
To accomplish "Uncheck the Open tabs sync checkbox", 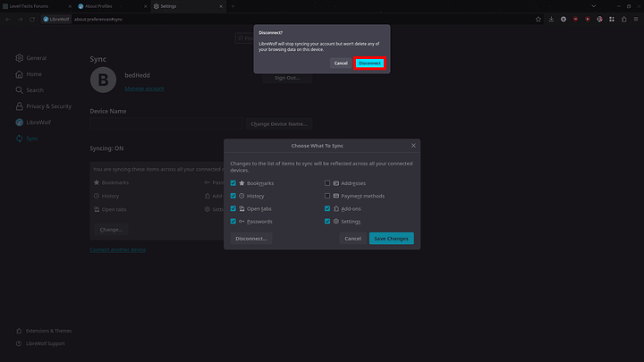I will click(x=233, y=208).
